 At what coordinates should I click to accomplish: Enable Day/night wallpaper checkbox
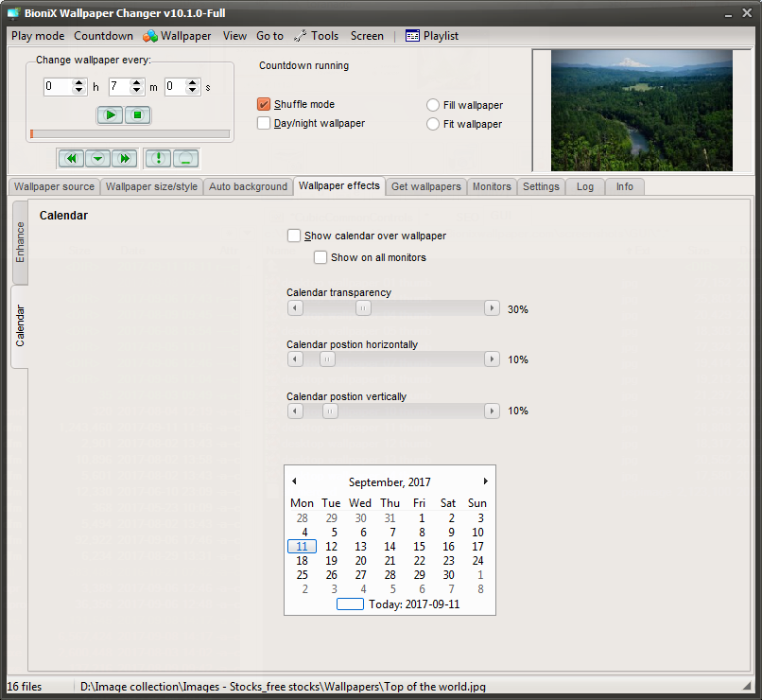tap(264, 123)
